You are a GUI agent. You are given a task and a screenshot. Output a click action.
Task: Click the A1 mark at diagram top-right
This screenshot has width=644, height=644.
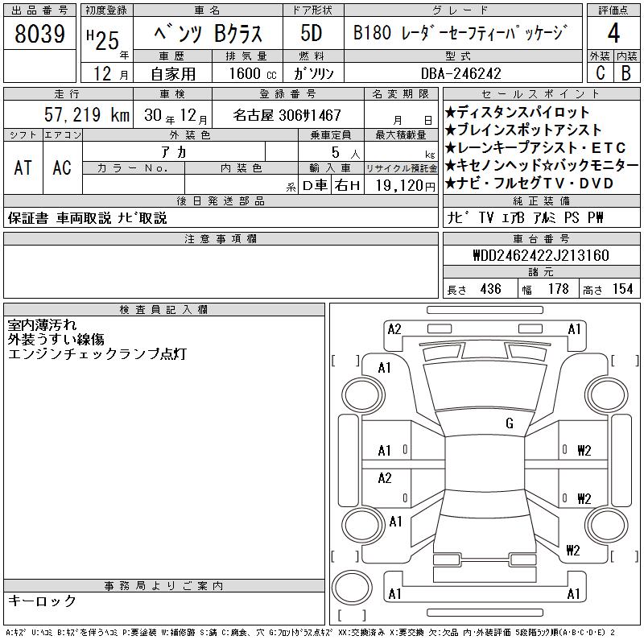pos(574,328)
